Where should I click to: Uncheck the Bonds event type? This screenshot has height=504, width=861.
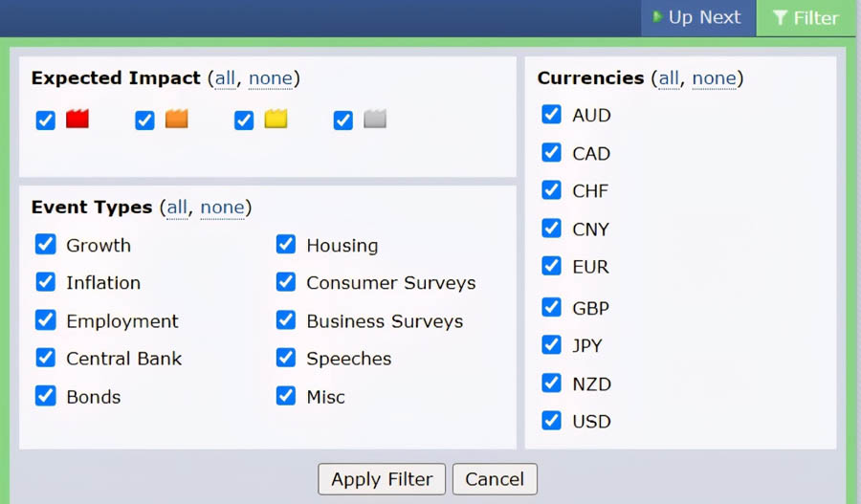click(x=46, y=395)
